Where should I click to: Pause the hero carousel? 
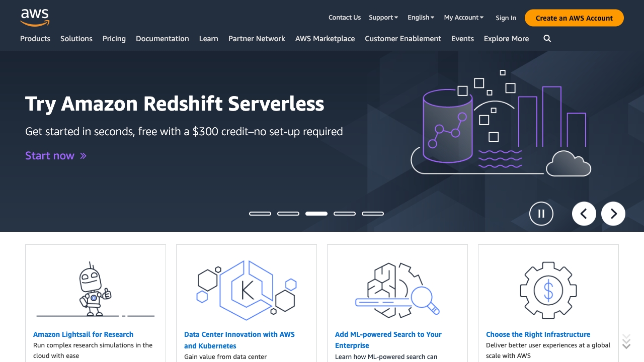coord(541,214)
